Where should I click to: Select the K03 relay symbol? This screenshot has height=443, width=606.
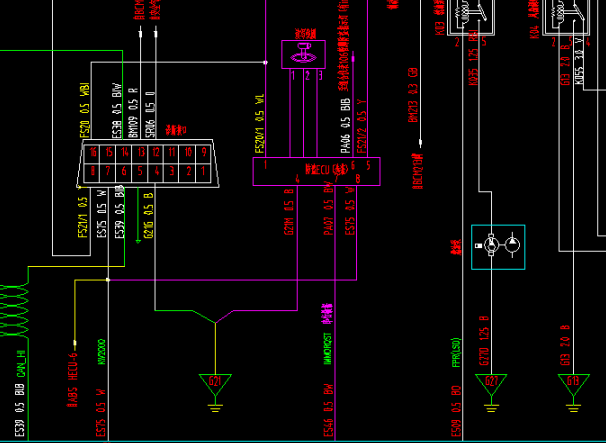[x=470, y=17]
